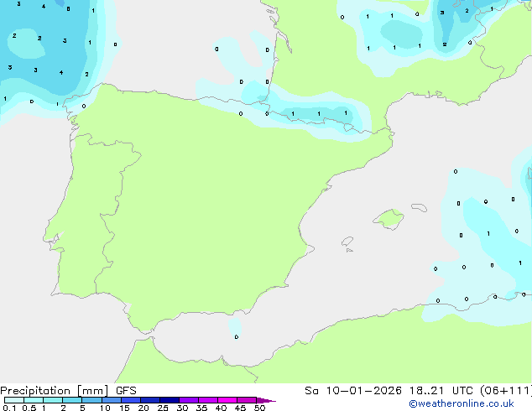Image resolution: width=532 pixels, height=411 pixels.
Task: Click the '25' legend scale label
Action: pos(163,408)
